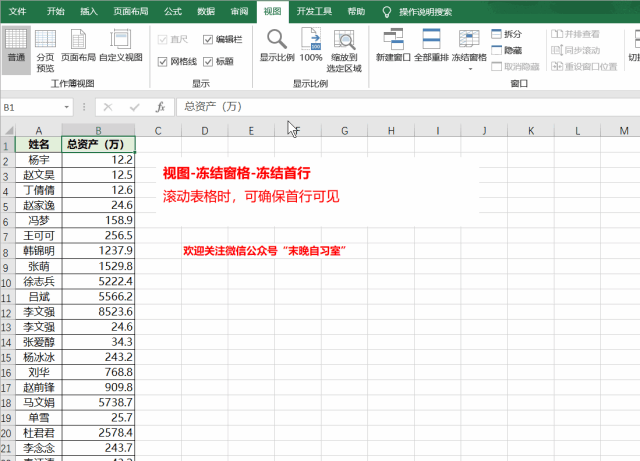Click the fx insert function icon
Screen dimensions: 640x461
pos(160,107)
